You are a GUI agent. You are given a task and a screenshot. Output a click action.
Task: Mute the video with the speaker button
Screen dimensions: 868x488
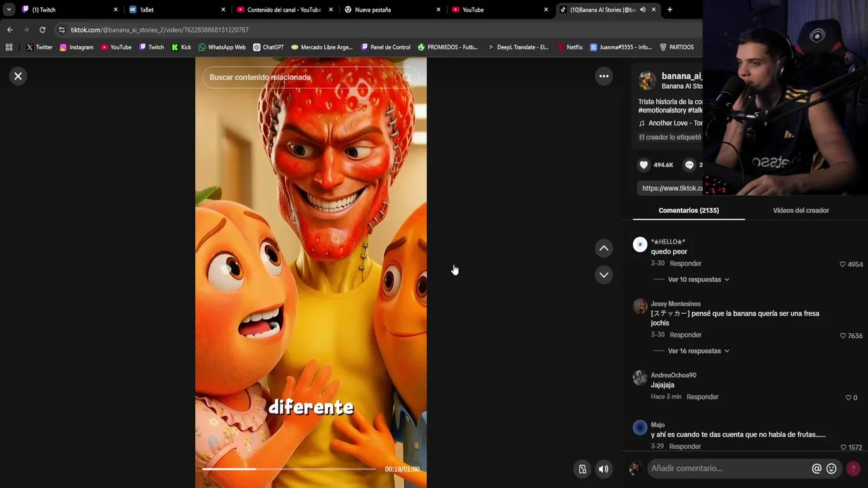pyautogui.click(x=604, y=469)
